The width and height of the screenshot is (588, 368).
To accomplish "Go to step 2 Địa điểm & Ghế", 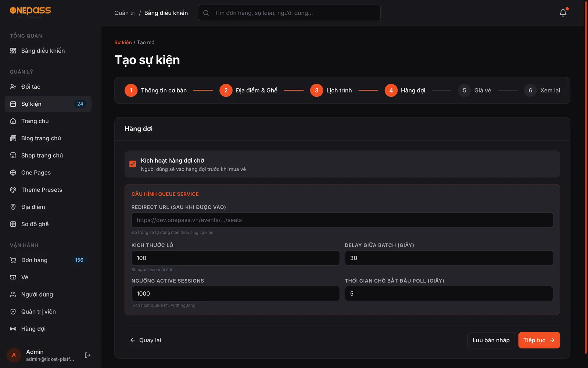I will [x=248, y=91].
